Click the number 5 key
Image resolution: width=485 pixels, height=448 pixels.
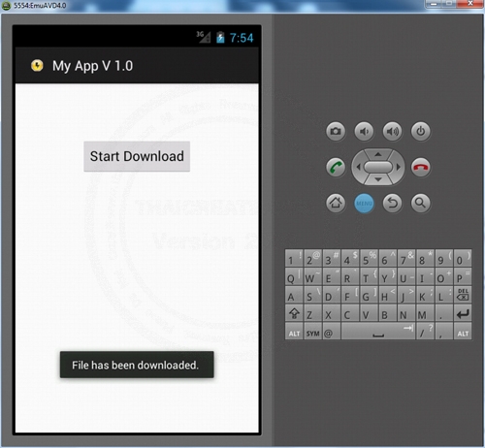click(x=369, y=258)
